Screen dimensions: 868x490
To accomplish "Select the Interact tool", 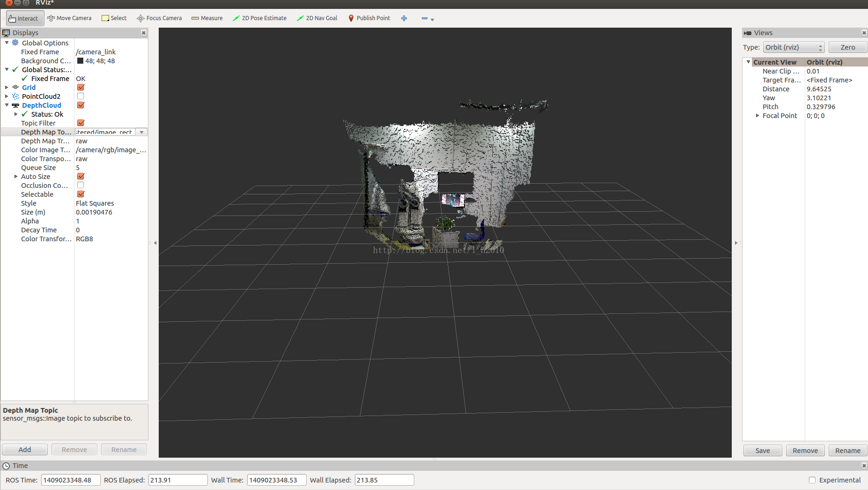I will 23,18.
